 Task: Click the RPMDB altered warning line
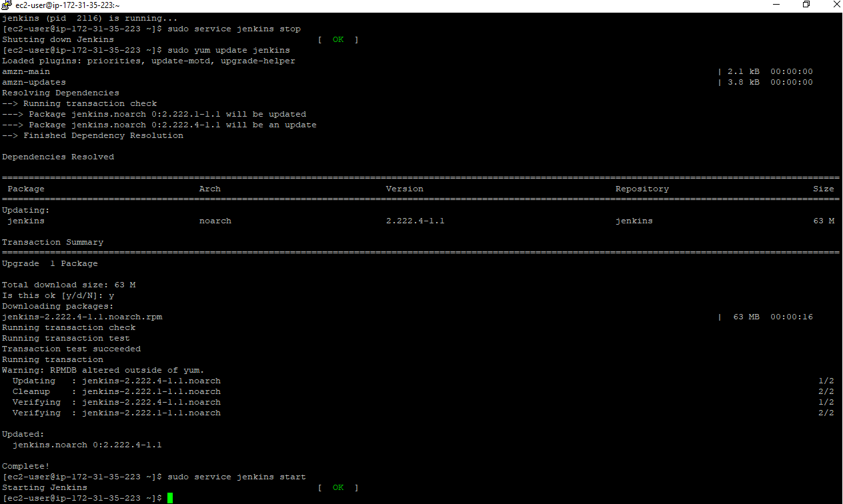(x=103, y=371)
